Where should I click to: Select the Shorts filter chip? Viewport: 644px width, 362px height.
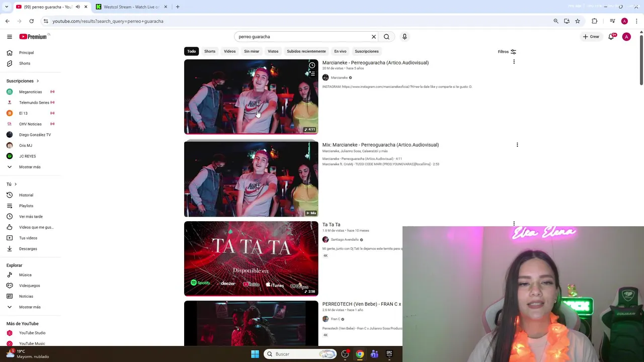[x=210, y=51]
